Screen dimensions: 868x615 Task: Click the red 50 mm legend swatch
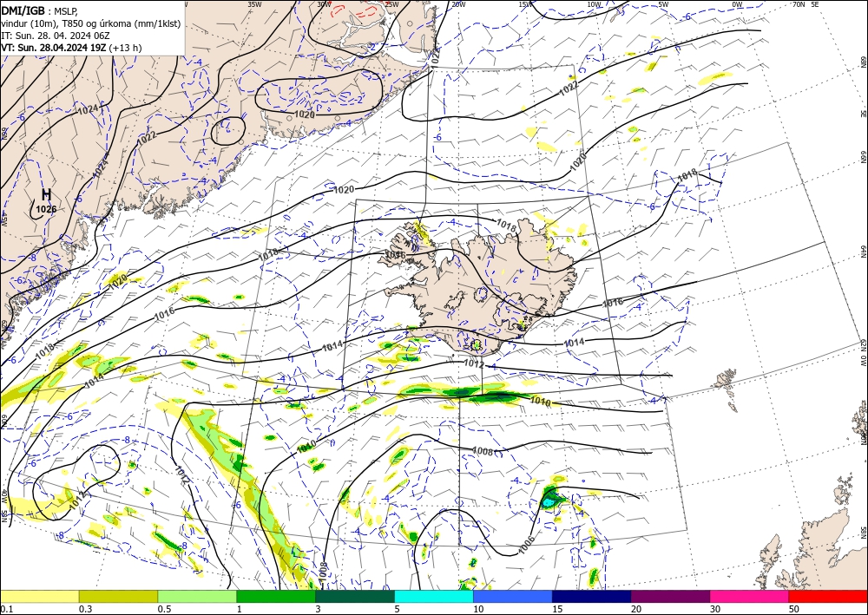pos(828,596)
